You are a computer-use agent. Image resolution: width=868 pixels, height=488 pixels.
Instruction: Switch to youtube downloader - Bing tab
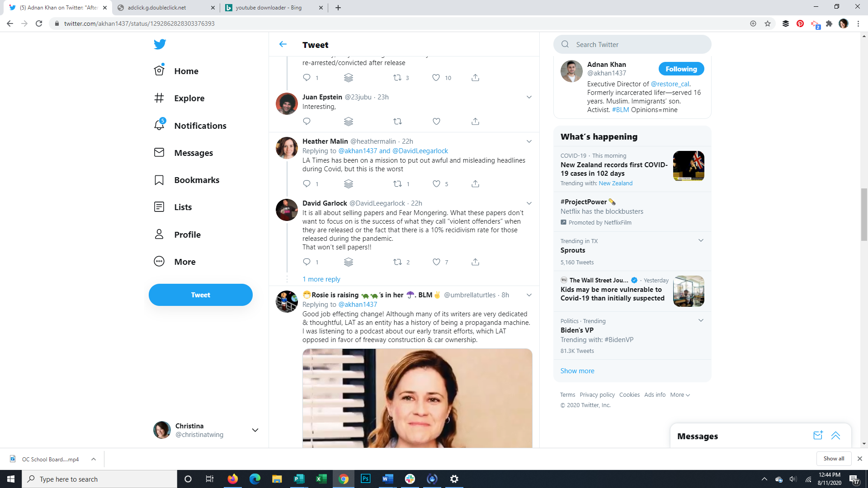coord(269,8)
